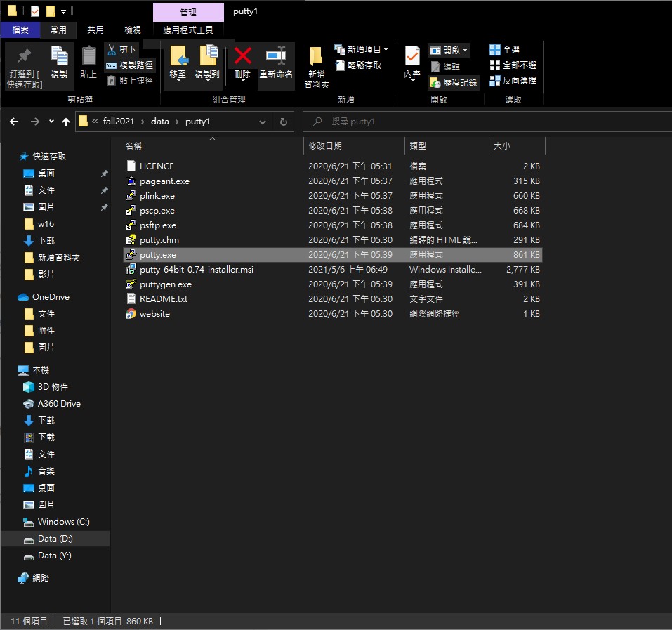Viewport: 672px width, 630px height.
Task: Open Copy to (複製到) dropdown
Action: (207, 80)
